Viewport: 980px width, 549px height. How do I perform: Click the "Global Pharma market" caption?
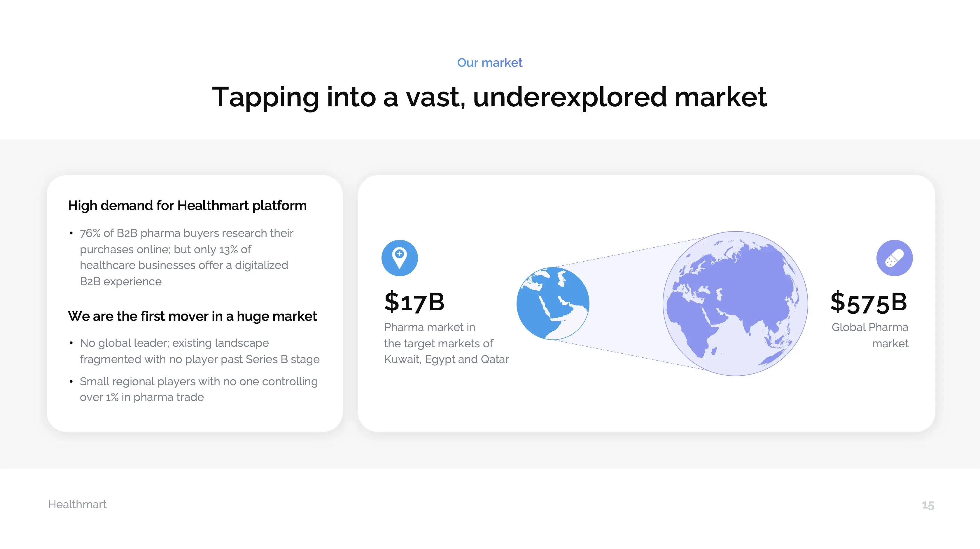point(870,335)
